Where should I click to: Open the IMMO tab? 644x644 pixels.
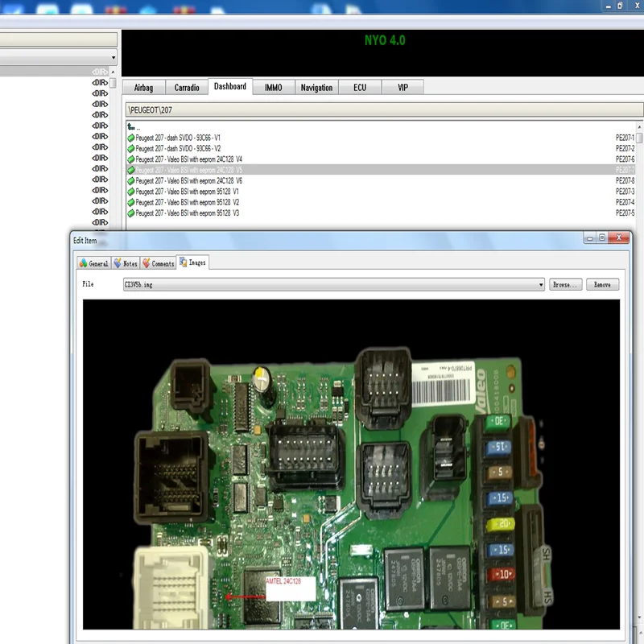pyautogui.click(x=274, y=88)
